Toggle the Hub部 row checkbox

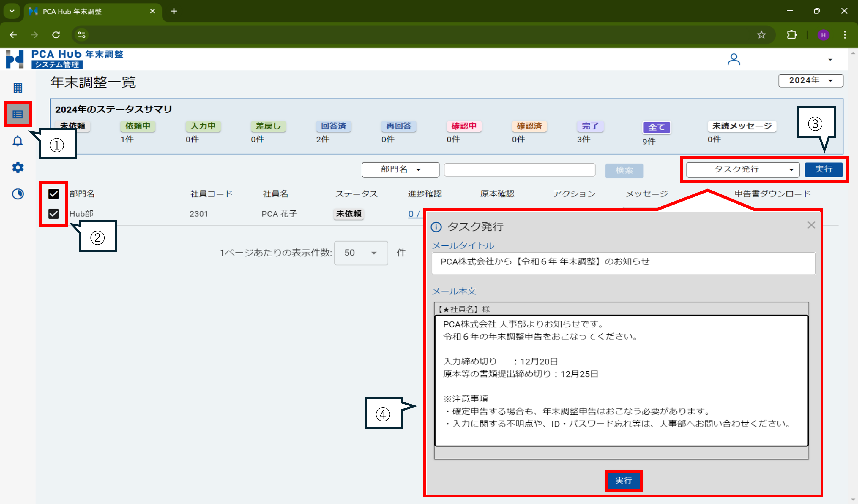[53, 214]
